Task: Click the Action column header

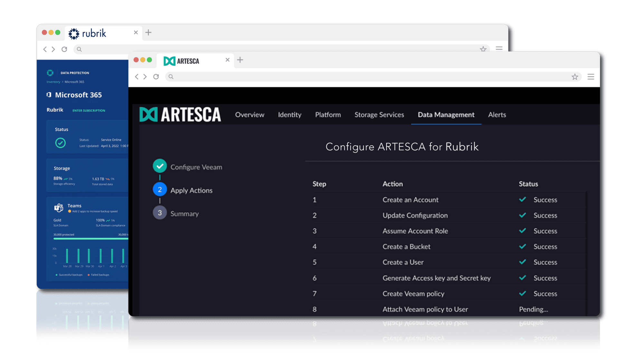Action: point(393,184)
